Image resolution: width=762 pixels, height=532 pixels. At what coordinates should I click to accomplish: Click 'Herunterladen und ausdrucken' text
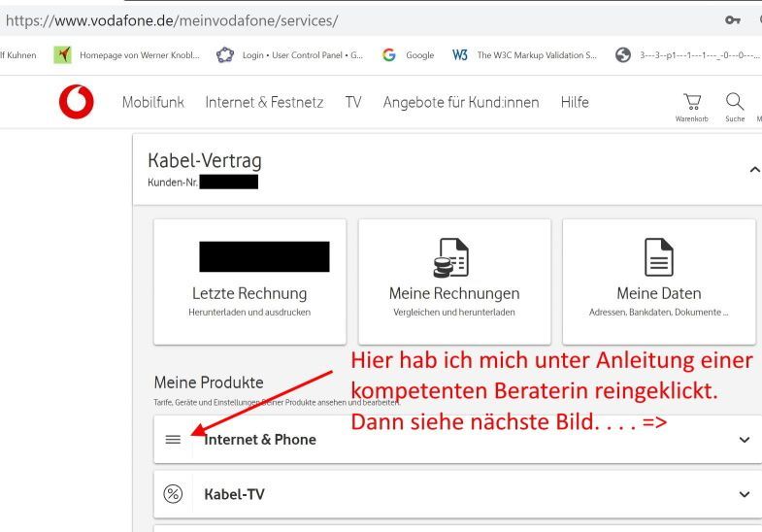249,312
